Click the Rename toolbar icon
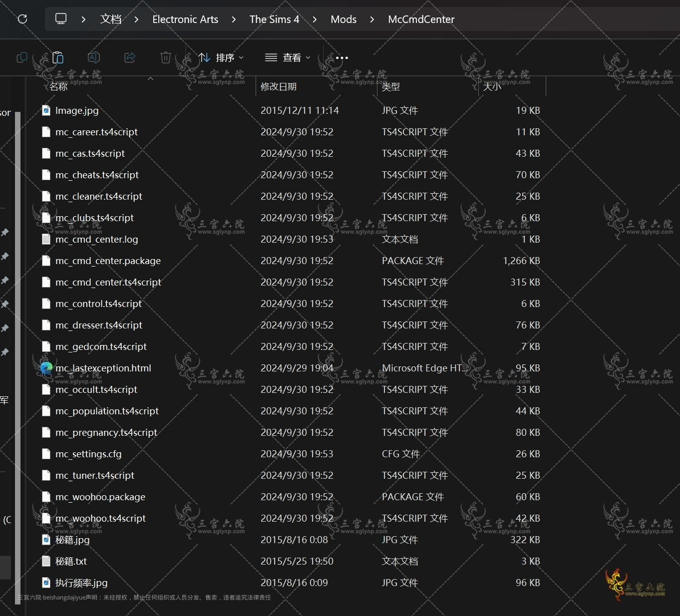680x616 pixels. point(94,57)
